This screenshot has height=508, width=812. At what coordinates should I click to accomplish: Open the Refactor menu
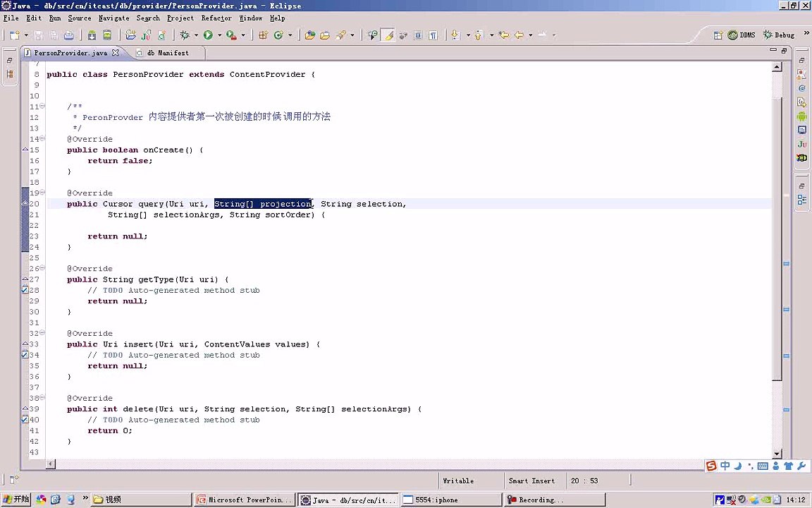point(216,18)
